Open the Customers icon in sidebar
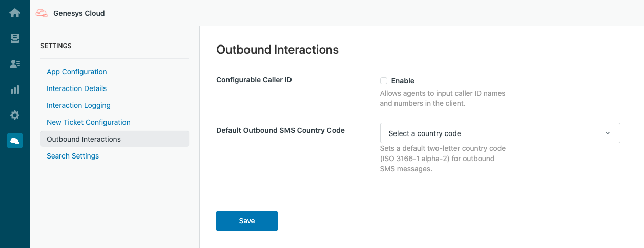Screen dimensions: 644x248 pyautogui.click(x=15, y=64)
